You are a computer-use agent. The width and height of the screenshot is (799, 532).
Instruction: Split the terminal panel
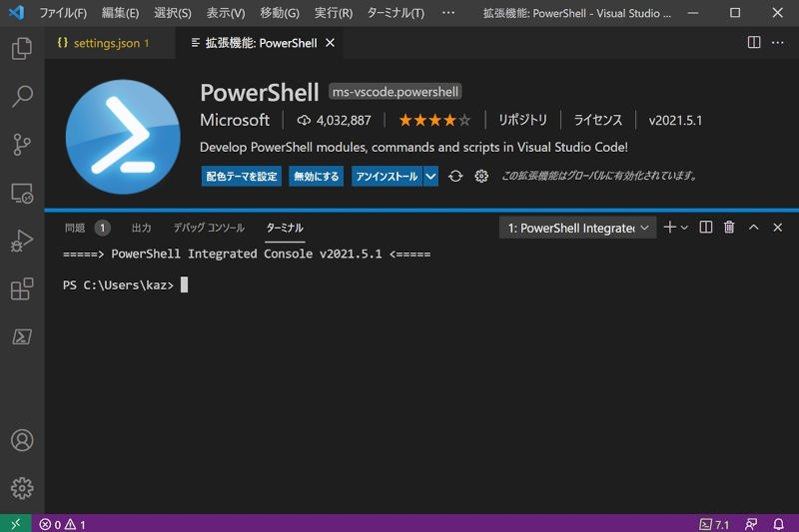click(x=706, y=227)
